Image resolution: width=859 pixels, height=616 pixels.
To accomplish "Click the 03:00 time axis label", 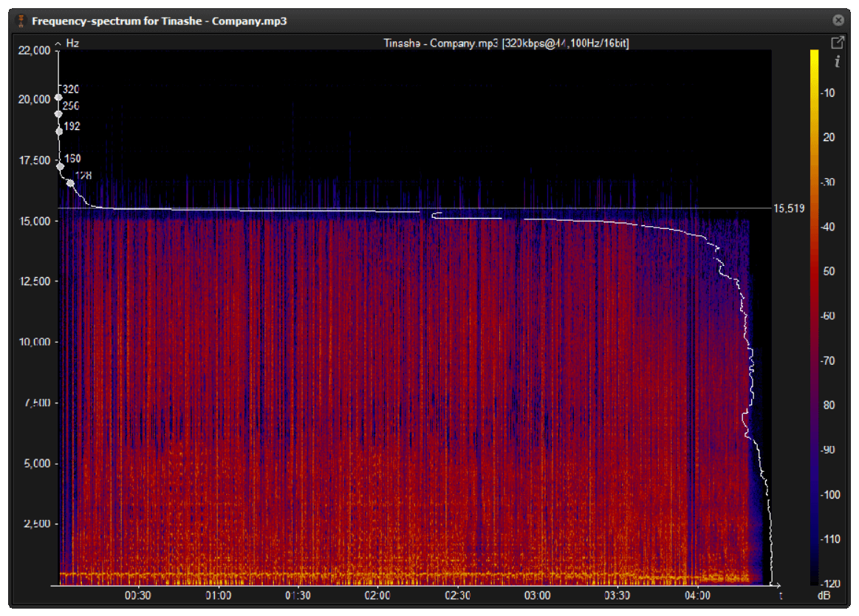I will tap(538, 595).
